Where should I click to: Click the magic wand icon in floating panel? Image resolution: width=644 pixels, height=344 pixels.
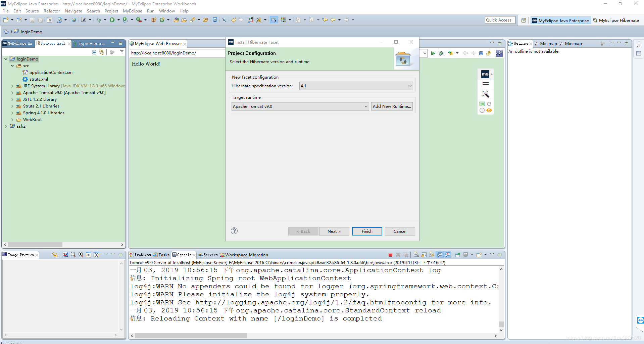click(485, 94)
